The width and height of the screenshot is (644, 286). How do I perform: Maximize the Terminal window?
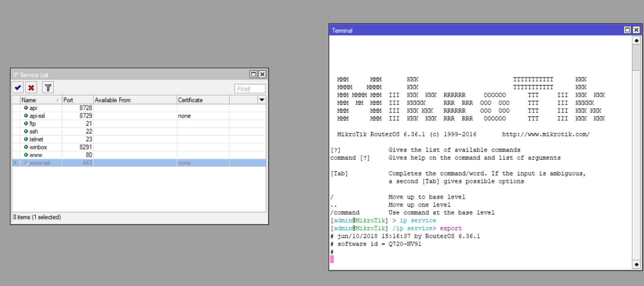coord(628,30)
